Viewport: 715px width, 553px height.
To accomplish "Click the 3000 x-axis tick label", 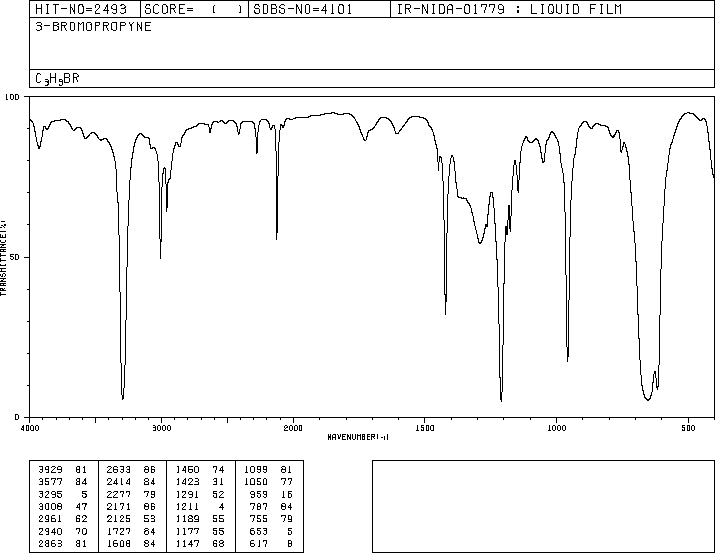I will tap(161, 428).
